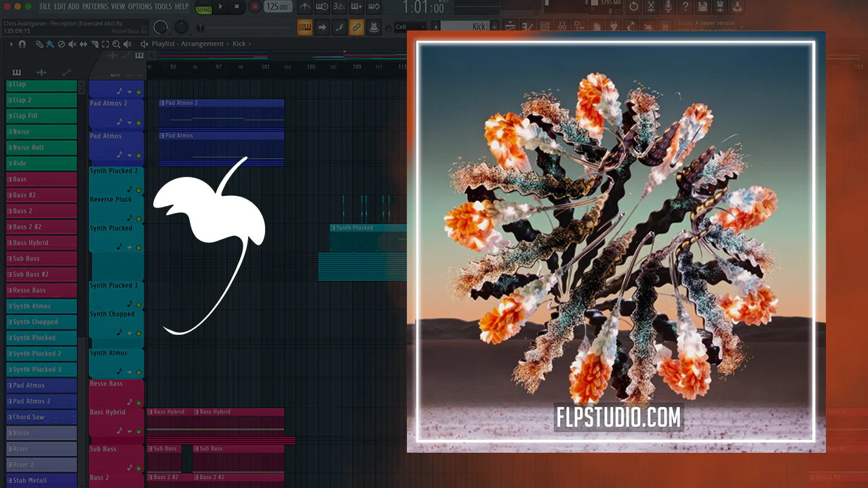Click Kick in the playlist breadcrumb

pos(239,44)
